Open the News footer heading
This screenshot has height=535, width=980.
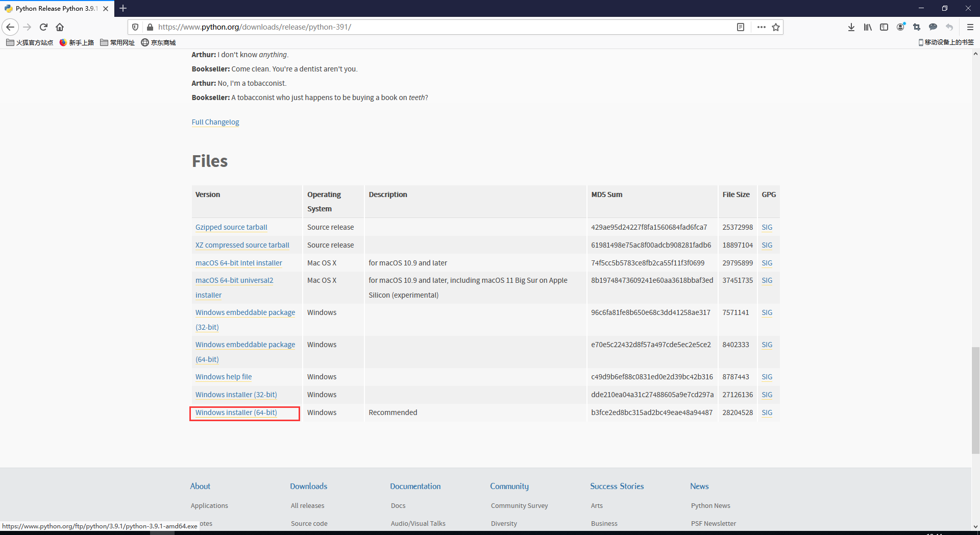[699, 486]
